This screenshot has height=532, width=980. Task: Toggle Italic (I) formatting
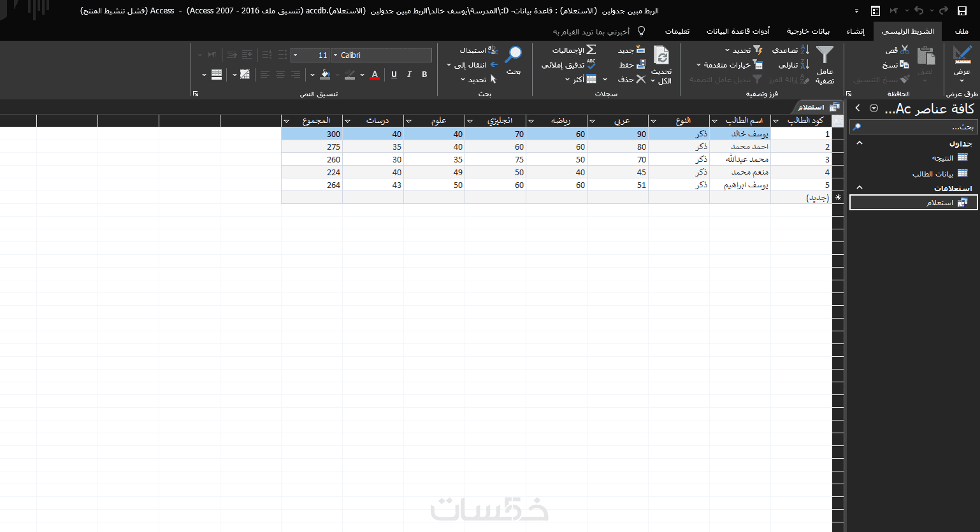click(x=409, y=75)
